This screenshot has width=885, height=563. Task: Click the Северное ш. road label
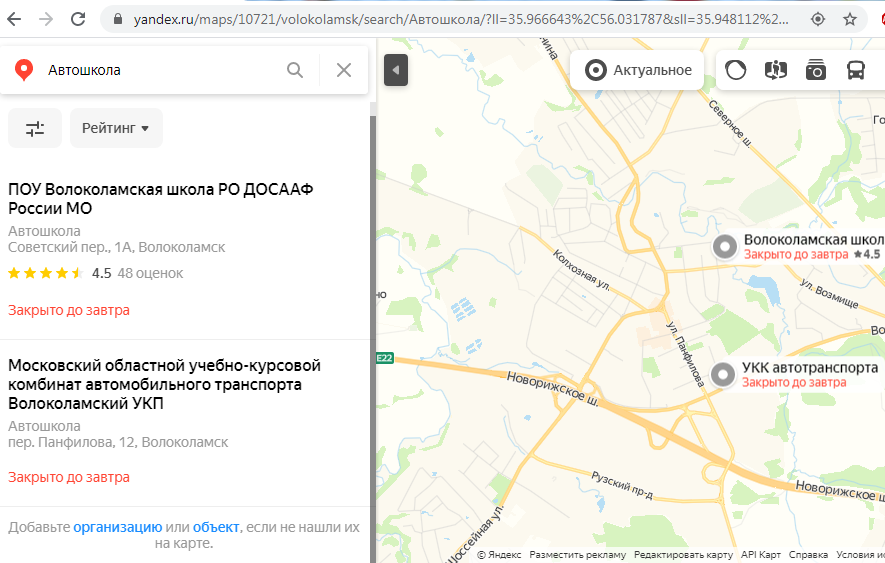click(x=730, y=124)
